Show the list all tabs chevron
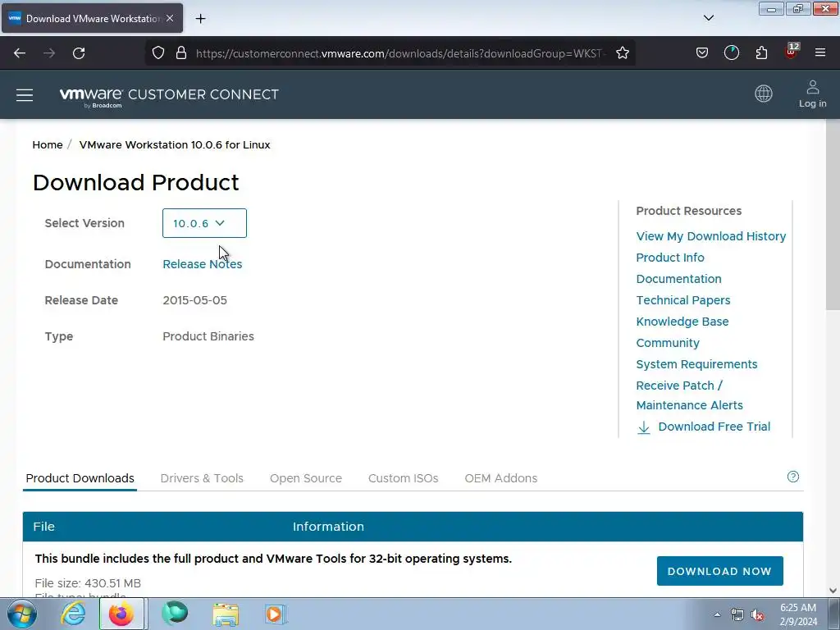 coord(708,18)
